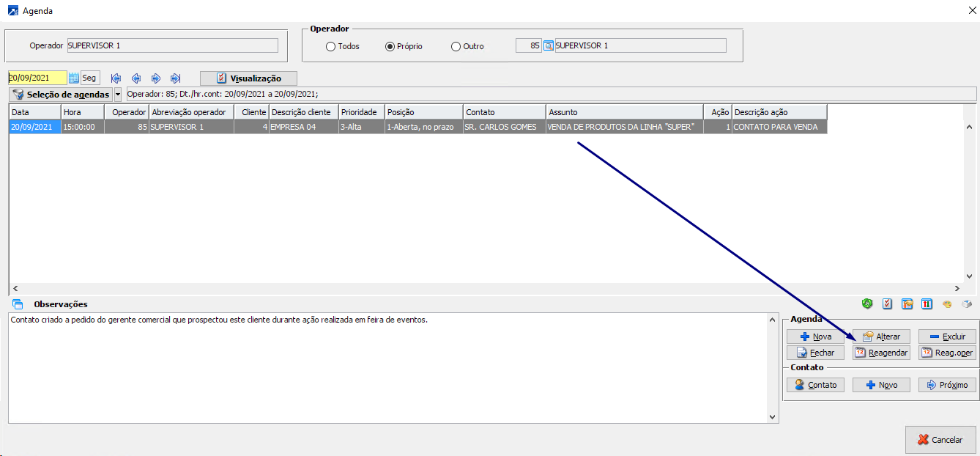The image size is (980, 456).
Task: Expand the Seleção de agendas dropdown arrow
Action: (x=118, y=95)
